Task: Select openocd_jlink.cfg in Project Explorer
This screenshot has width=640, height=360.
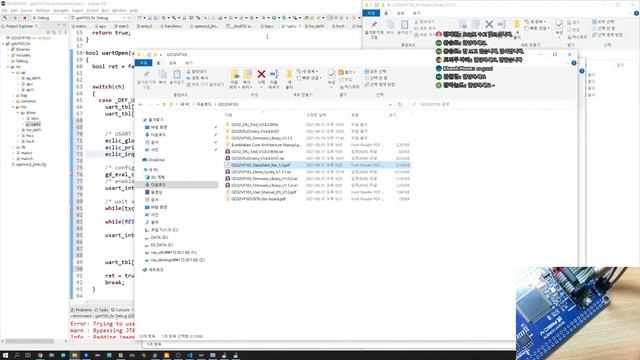Action: coord(29,164)
